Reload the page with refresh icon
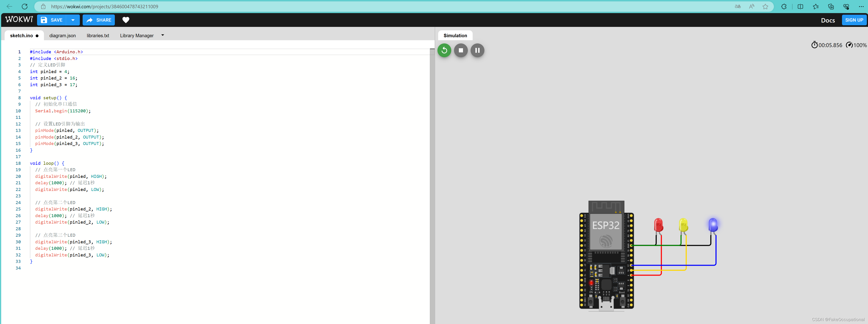868x324 pixels. [25, 6]
